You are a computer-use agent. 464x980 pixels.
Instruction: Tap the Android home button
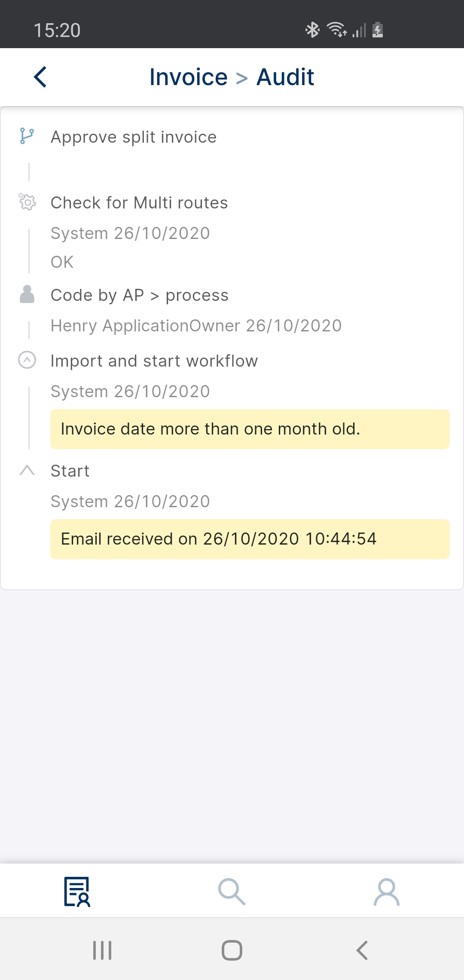point(232,950)
